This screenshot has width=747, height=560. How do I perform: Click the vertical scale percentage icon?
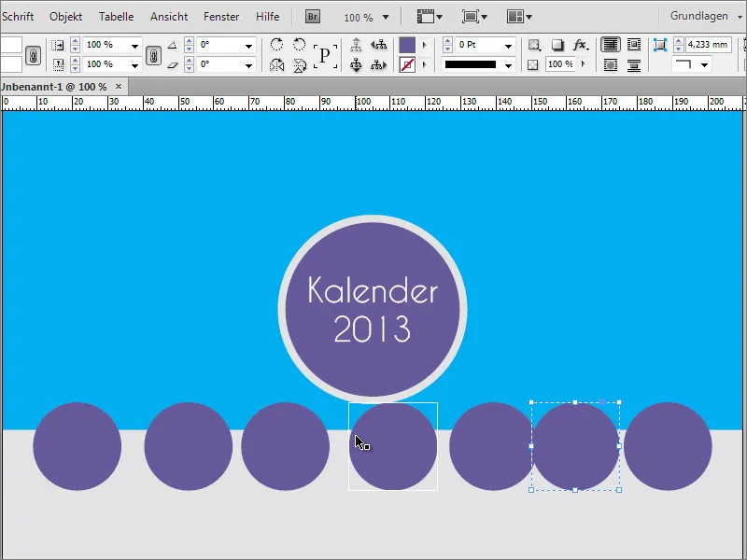coord(58,64)
